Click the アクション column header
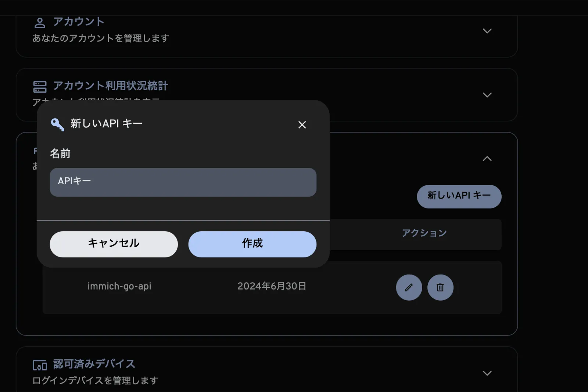This screenshot has height=392, width=588. click(424, 232)
